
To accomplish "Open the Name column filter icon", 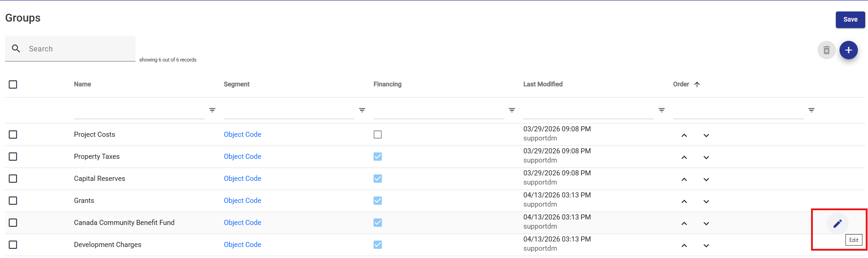I will click(x=212, y=110).
